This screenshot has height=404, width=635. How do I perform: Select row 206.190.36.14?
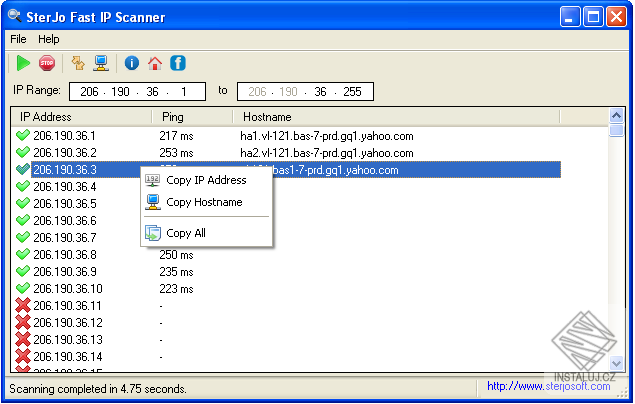pyautogui.click(x=287, y=357)
